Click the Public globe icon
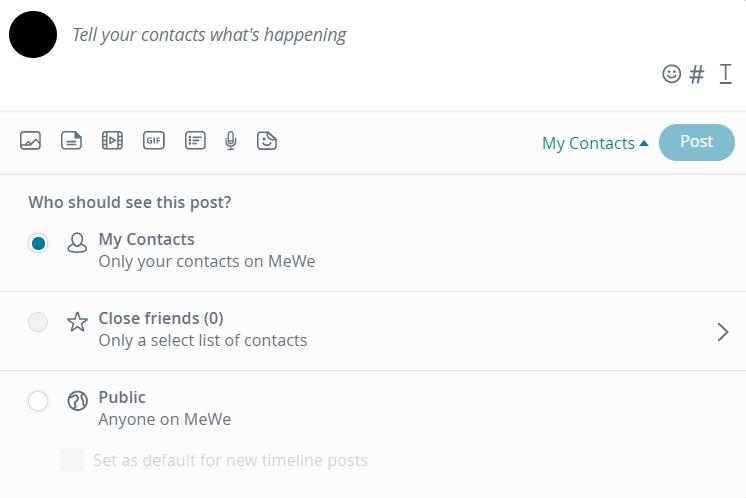This screenshot has height=498, width=746. 77,401
